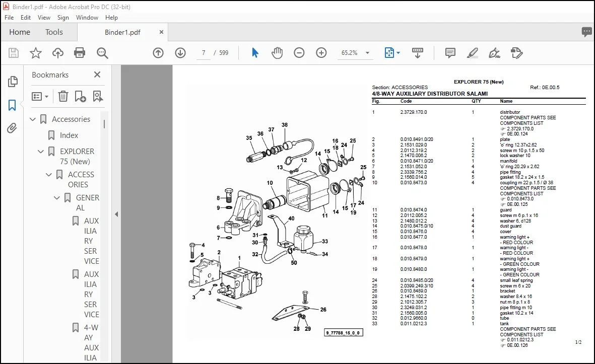This screenshot has width=595, height=364.
Task: Close the Bookmarks panel
Action: tap(97, 75)
